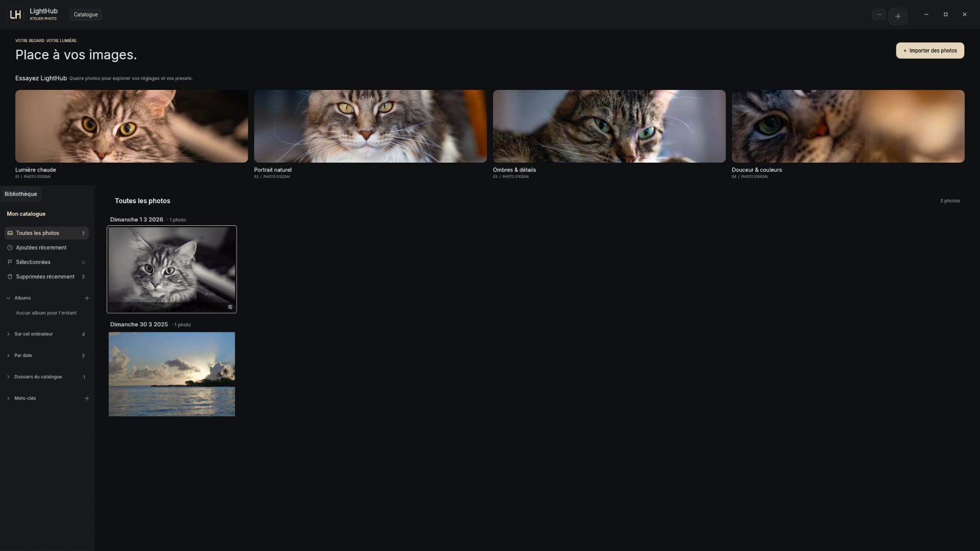Click the Toutes les photos image icon
980x551 pixels.
click(10, 233)
